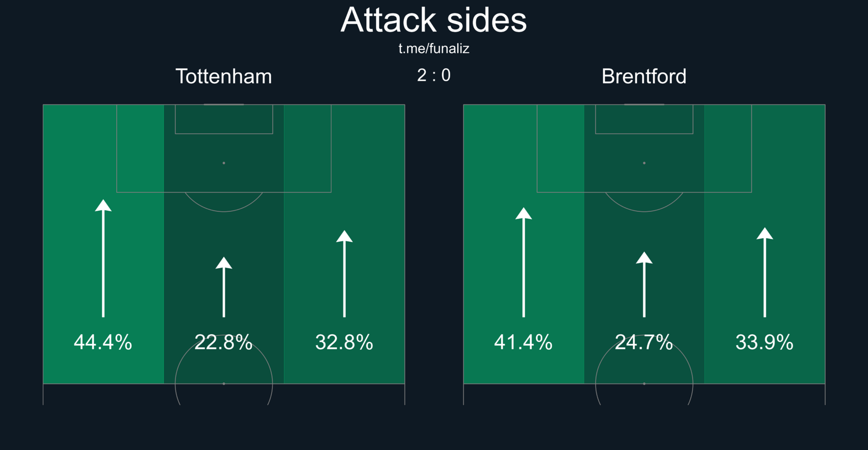Click the Attack sides title
The width and height of the screenshot is (868, 450).
[433, 21]
